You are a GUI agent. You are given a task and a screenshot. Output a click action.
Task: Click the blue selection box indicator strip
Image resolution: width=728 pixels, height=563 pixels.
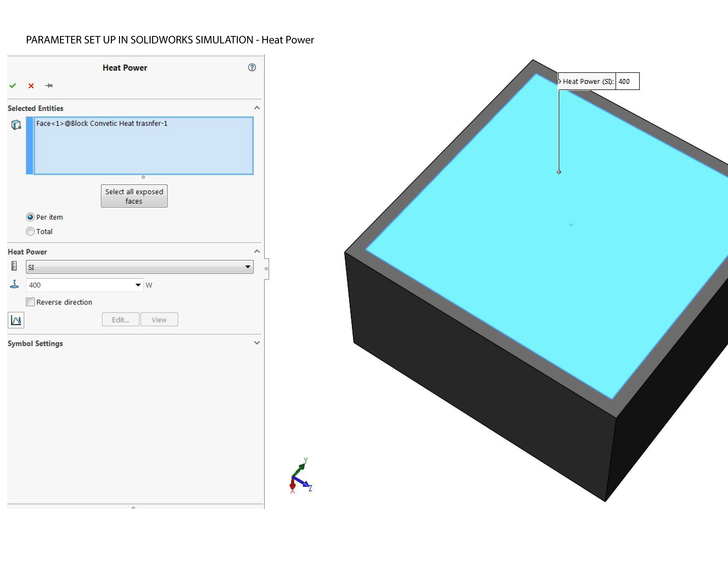pyautogui.click(x=30, y=146)
